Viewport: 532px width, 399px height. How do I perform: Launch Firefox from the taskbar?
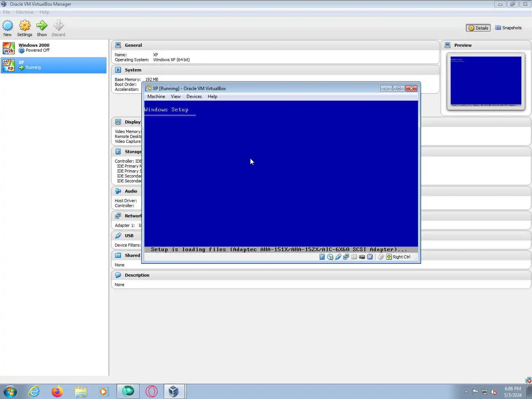pos(57,391)
